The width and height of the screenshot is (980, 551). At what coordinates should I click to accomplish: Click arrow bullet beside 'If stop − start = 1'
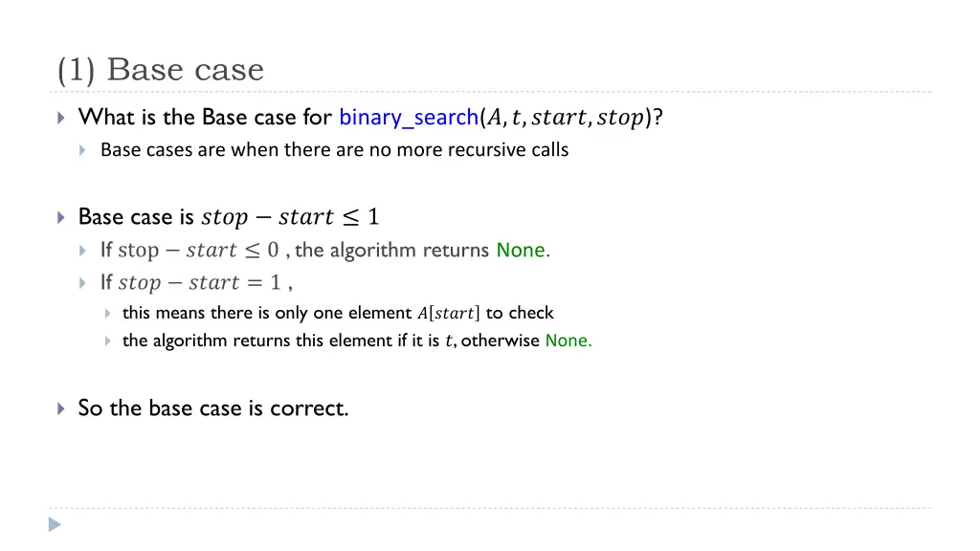pyautogui.click(x=82, y=283)
